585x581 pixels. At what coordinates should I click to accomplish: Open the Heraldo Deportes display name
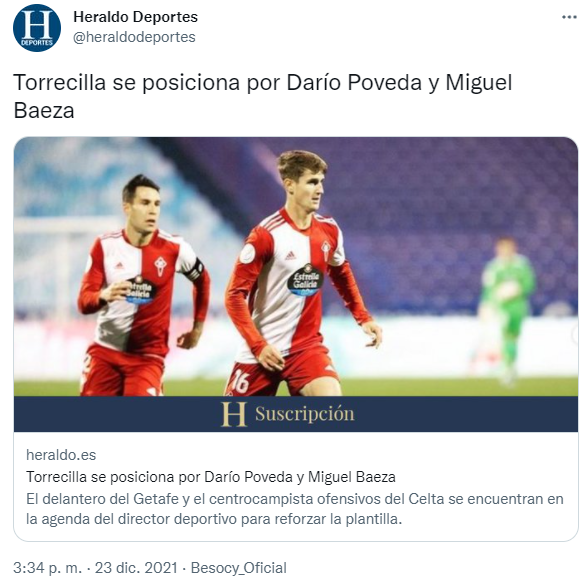point(135,17)
